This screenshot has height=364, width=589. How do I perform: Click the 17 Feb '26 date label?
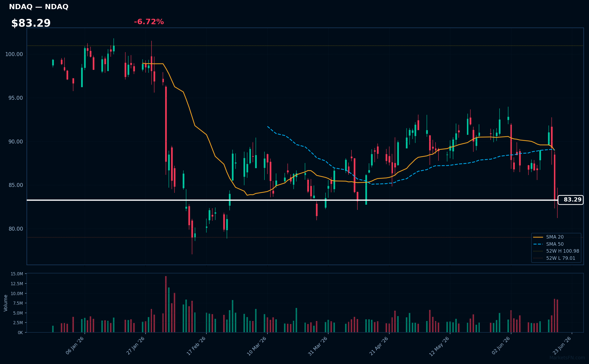point(196,346)
